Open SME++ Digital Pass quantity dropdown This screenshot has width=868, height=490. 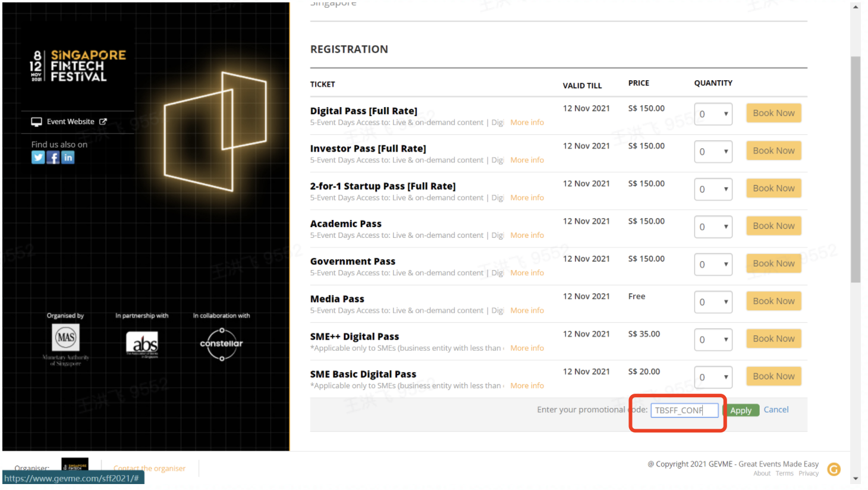pyautogui.click(x=713, y=340)
